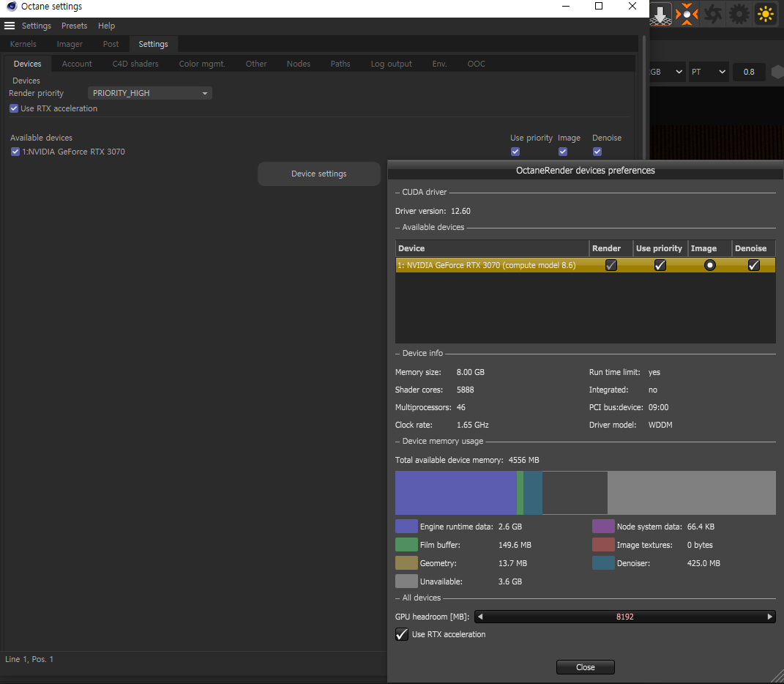Click the GPU headroom slider value 8192
The image size is (784, 684).
coord(625,617)
